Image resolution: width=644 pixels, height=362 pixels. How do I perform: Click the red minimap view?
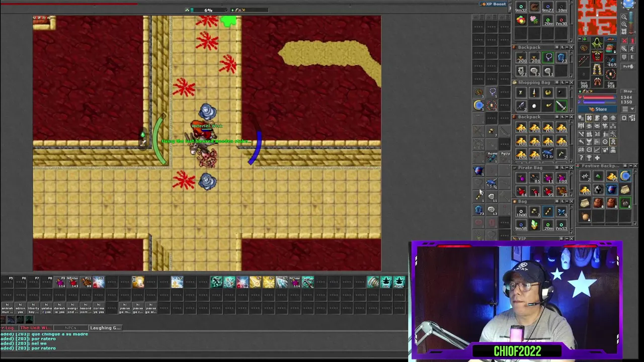tap(597, 18)
